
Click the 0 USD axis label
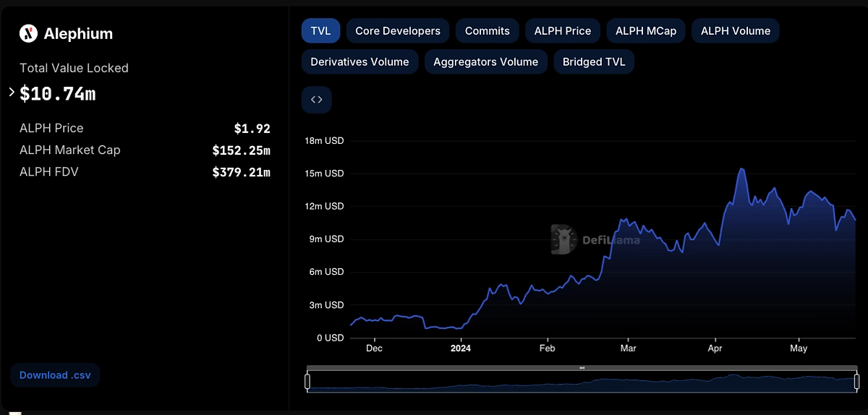tap(330, 338)
